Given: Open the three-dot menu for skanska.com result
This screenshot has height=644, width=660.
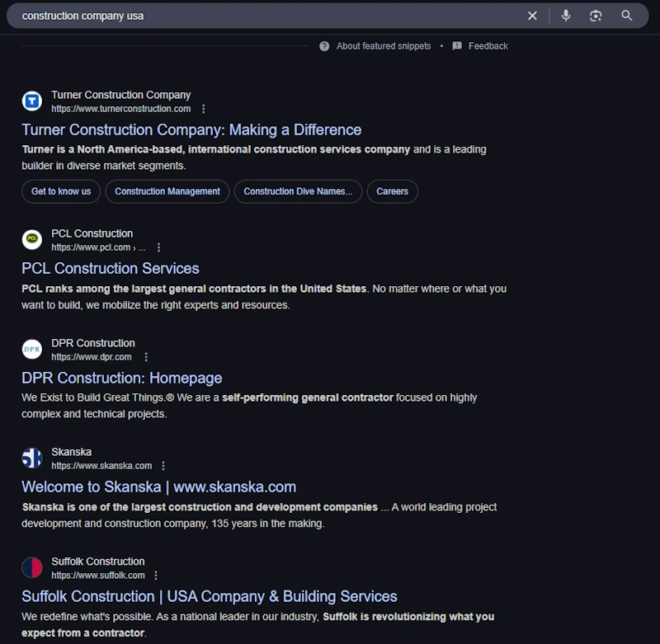Looking at the screenshot, I should point(163,466).
